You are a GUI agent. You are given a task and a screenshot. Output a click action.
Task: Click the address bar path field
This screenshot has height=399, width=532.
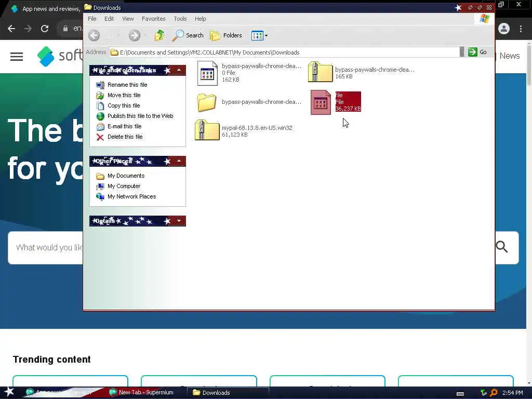click(284, 52)
